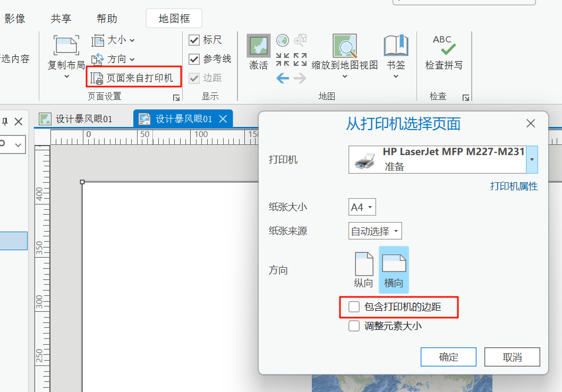The width and height of the screenshot is (562, 392).
Task: Click the 书签 bookmarks icon
Action: [x=396, y=46]
